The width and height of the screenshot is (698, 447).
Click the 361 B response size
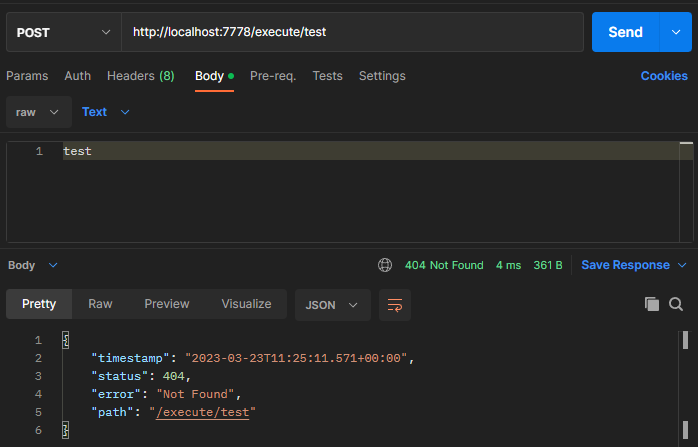click(548, 265)
